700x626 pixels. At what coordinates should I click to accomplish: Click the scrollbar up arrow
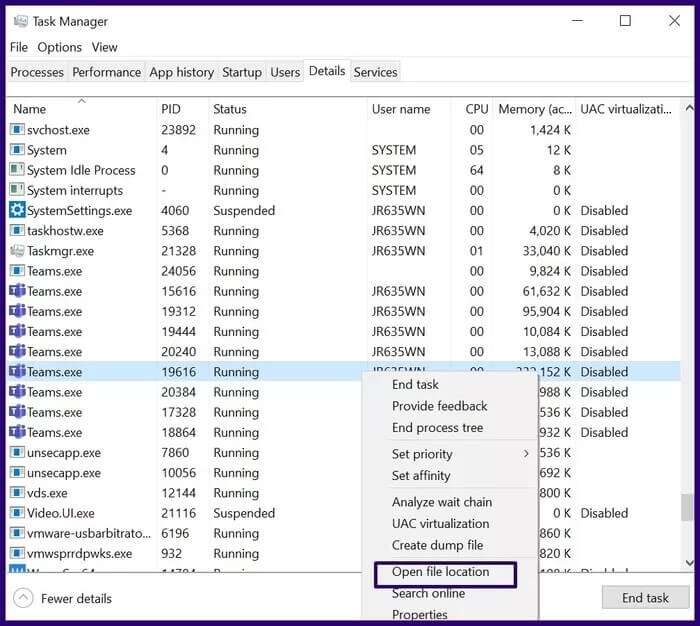click(x=689, y=108)
